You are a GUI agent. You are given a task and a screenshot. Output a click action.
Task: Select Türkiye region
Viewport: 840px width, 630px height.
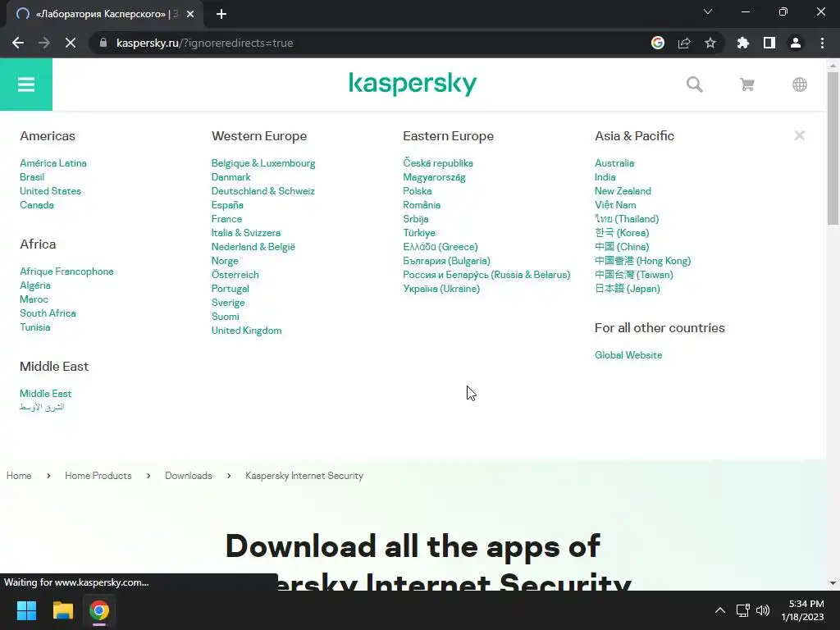click(419, 232)
